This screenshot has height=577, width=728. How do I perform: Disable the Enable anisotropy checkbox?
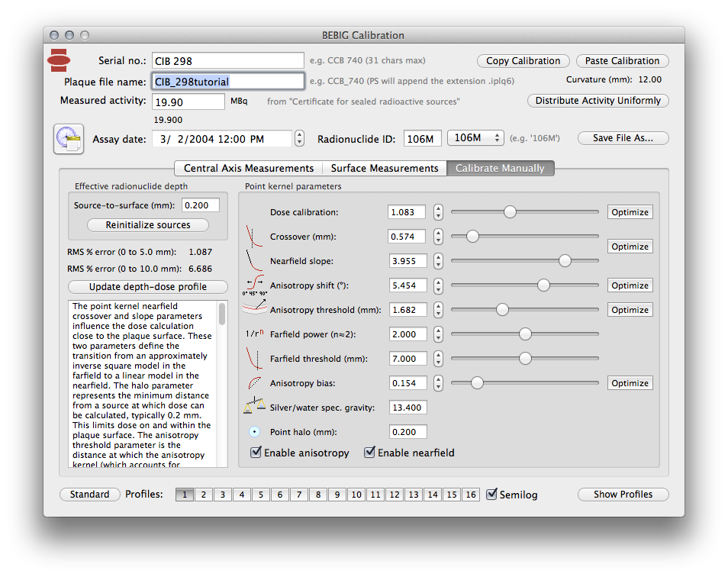pyautogui.click(x=256, y=453)
